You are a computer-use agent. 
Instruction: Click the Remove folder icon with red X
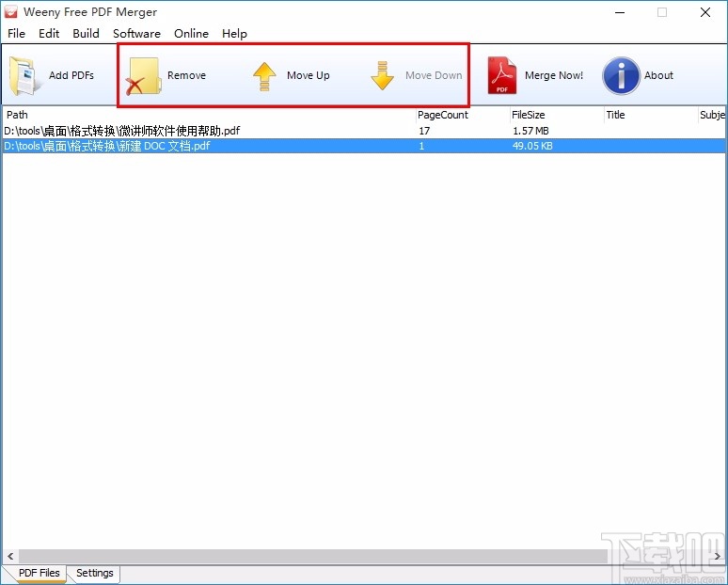[x=143, y=76]
